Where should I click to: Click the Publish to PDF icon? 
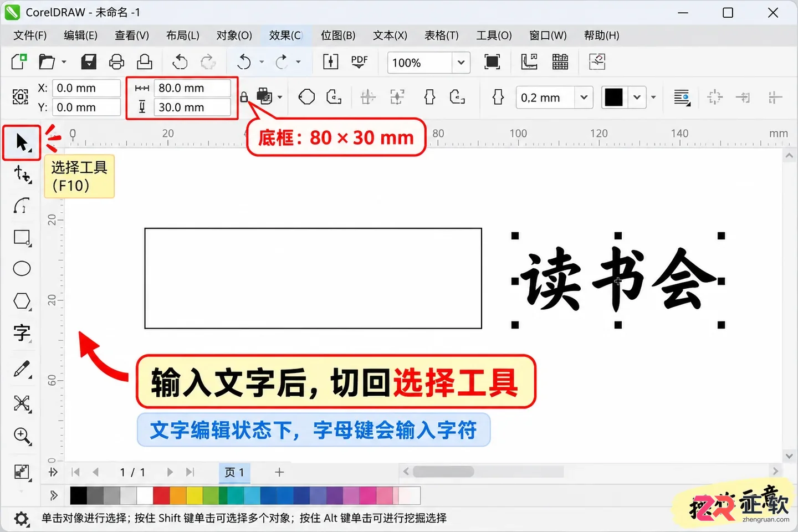(x=359, y=62)
